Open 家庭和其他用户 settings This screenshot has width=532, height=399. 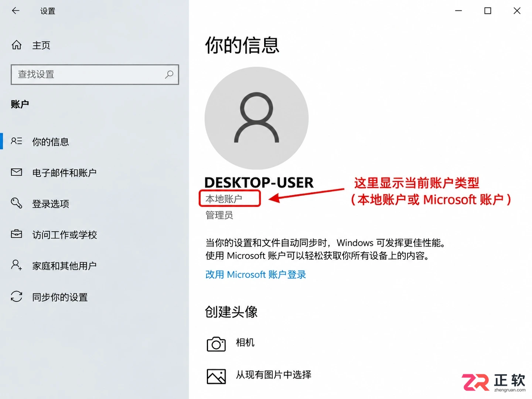click(x=64, y=266)
